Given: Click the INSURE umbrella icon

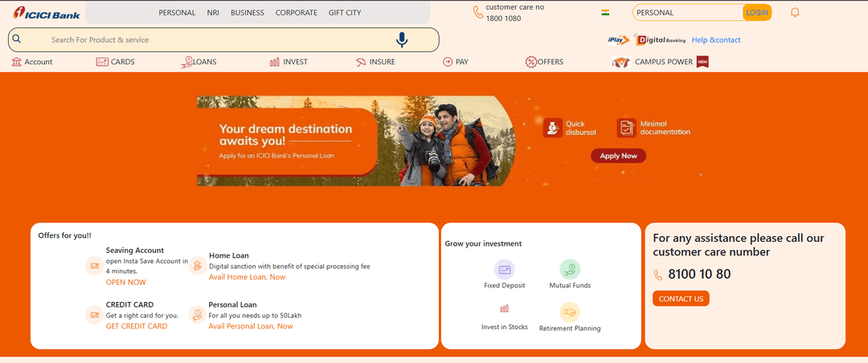Looking at the screenshot, I should tap(361, 62).
